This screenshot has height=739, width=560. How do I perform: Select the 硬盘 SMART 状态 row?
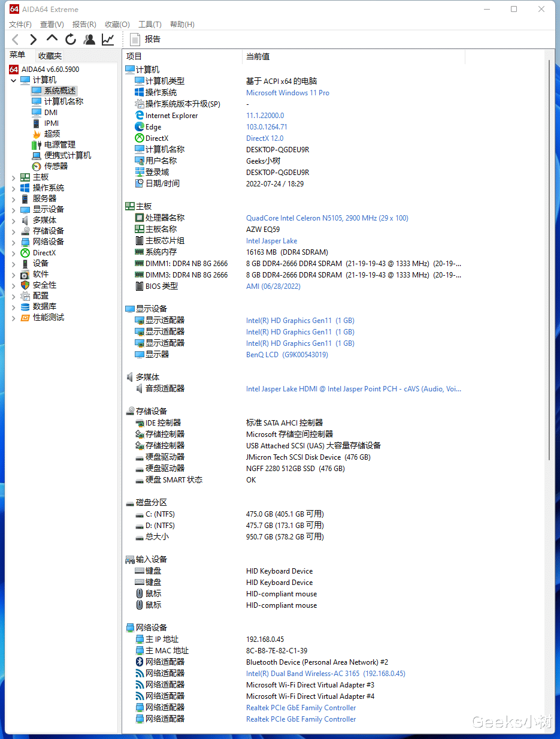293,480
